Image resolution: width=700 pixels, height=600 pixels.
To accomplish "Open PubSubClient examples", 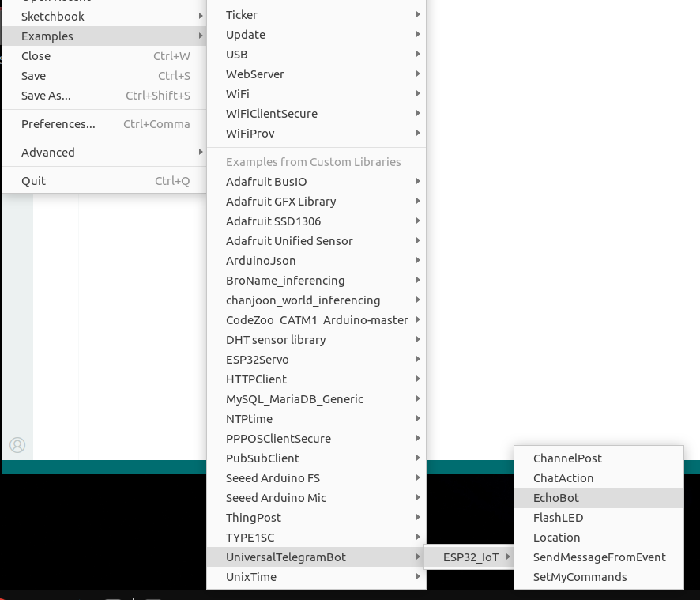I will [317, 458].
